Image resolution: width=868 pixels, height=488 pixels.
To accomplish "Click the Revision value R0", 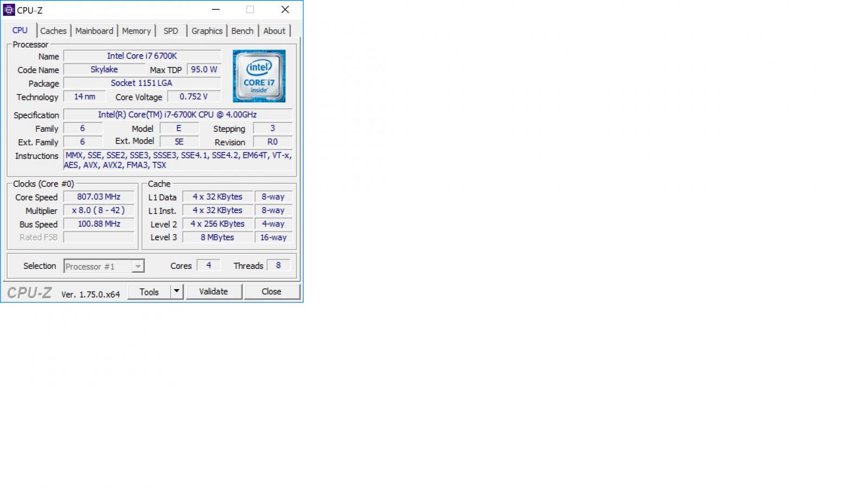I will [x=273, y=142].
